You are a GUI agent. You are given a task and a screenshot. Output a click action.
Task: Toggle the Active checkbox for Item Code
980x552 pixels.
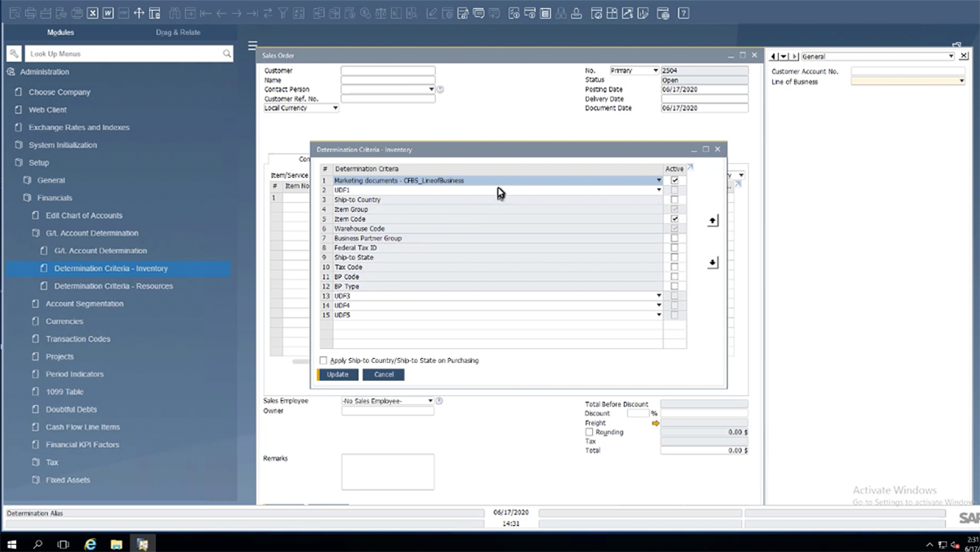pos(675,218)
